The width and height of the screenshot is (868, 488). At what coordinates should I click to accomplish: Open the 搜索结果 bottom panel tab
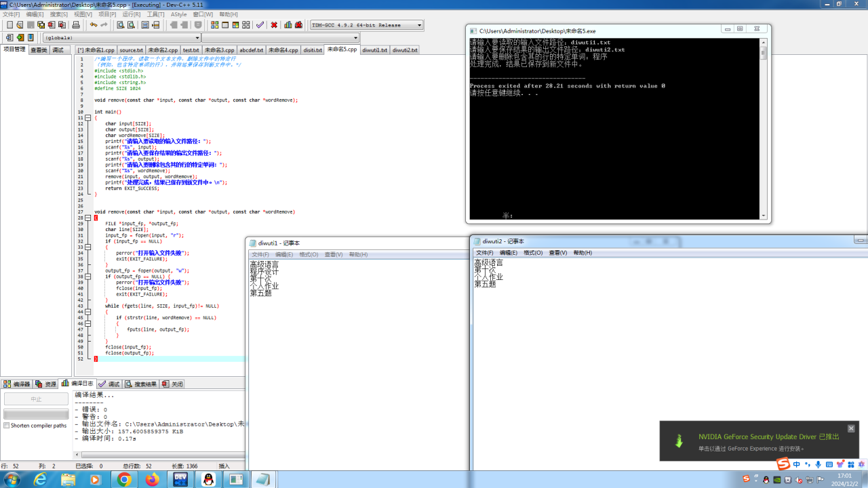[141, 384]
